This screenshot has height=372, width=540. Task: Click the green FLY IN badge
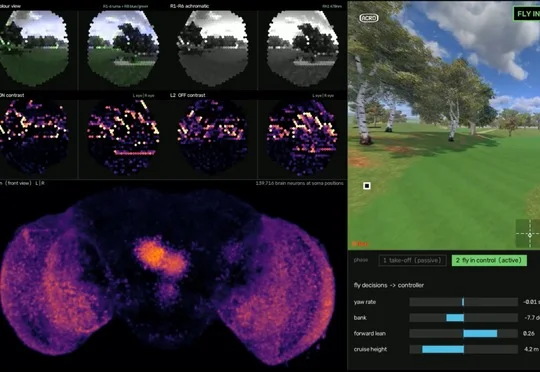(527, 14)
